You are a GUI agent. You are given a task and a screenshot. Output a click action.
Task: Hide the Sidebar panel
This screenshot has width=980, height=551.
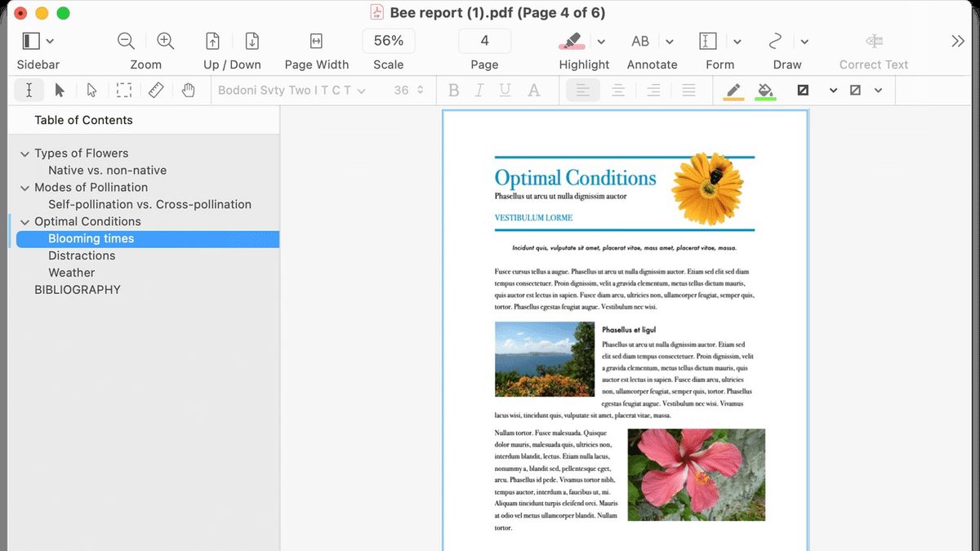click(x=29, y=40)
